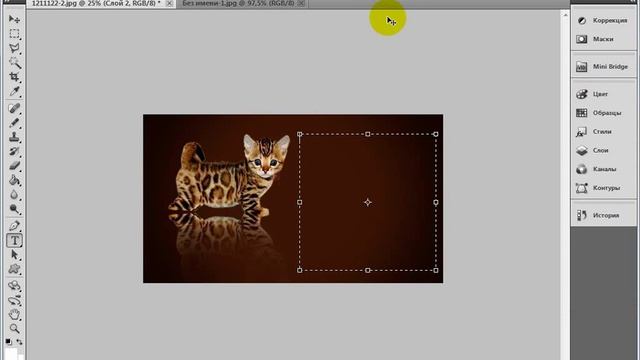Reset default foreground and background colors
The image size is (640, 360).
9,341
